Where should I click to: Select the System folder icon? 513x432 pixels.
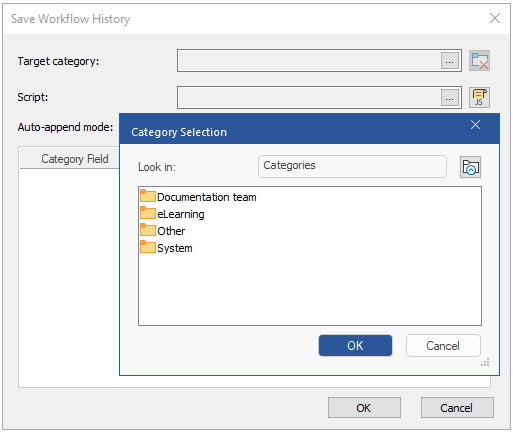(x=148, y=247)
